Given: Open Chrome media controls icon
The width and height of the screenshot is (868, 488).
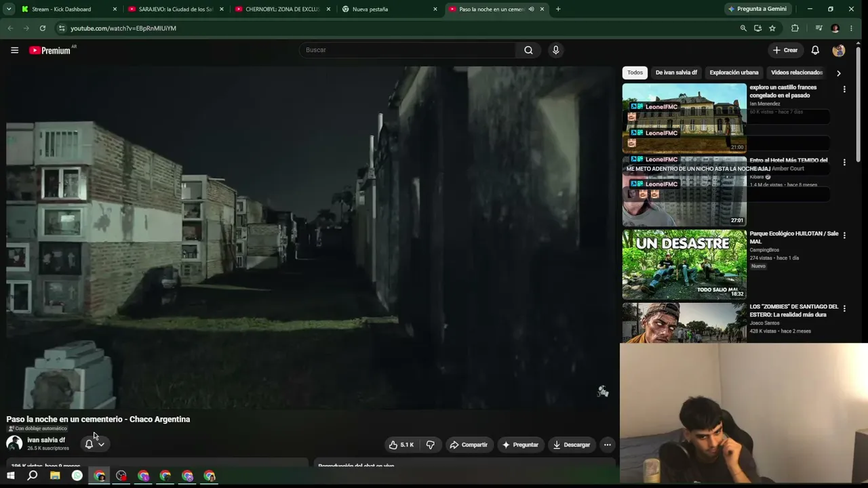Looking at the screenshot, I should (819, 28).
